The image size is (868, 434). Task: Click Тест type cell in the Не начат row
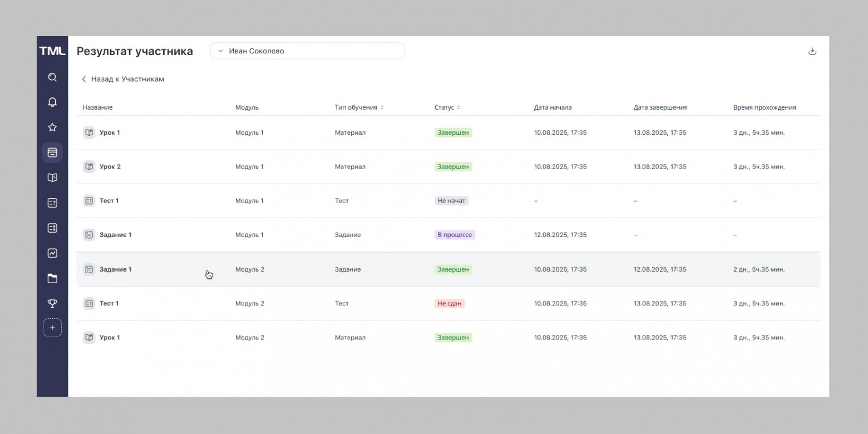(342, 200)
